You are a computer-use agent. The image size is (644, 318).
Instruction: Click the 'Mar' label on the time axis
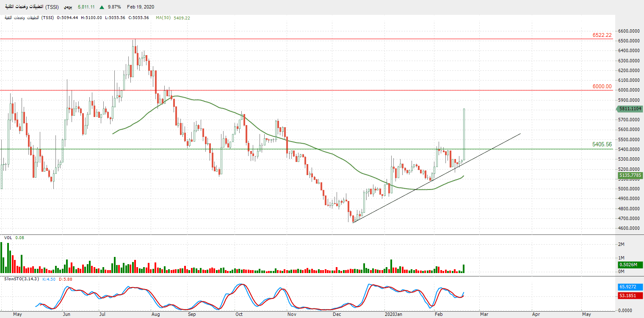tap(484, 315)
